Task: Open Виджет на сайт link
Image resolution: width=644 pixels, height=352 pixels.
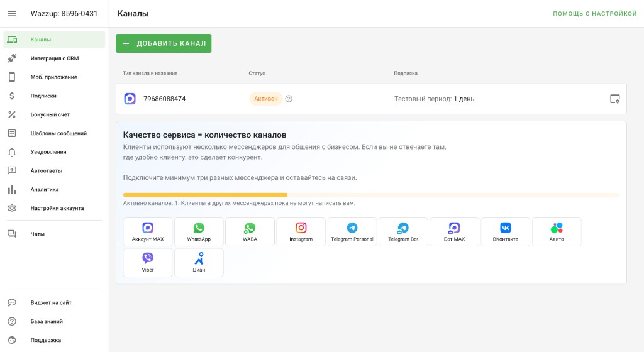Action: [54, 303]
